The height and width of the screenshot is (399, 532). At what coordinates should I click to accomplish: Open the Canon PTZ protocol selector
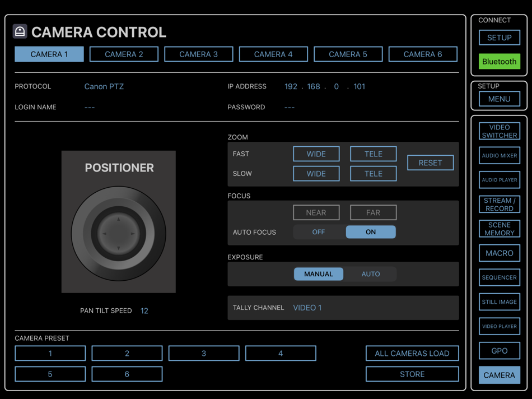coord(104,87)
